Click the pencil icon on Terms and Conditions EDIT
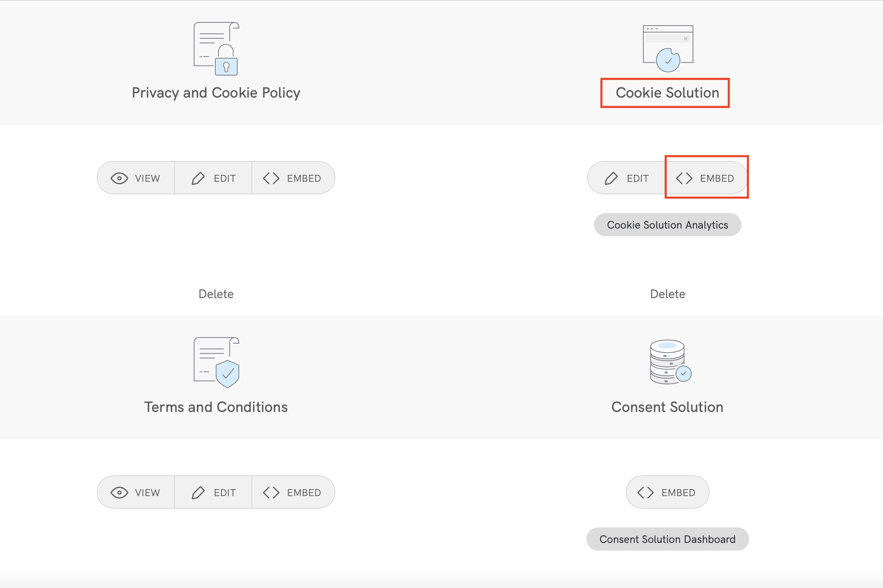This screenshot has height=588, width=883. [x=198, y=492]
